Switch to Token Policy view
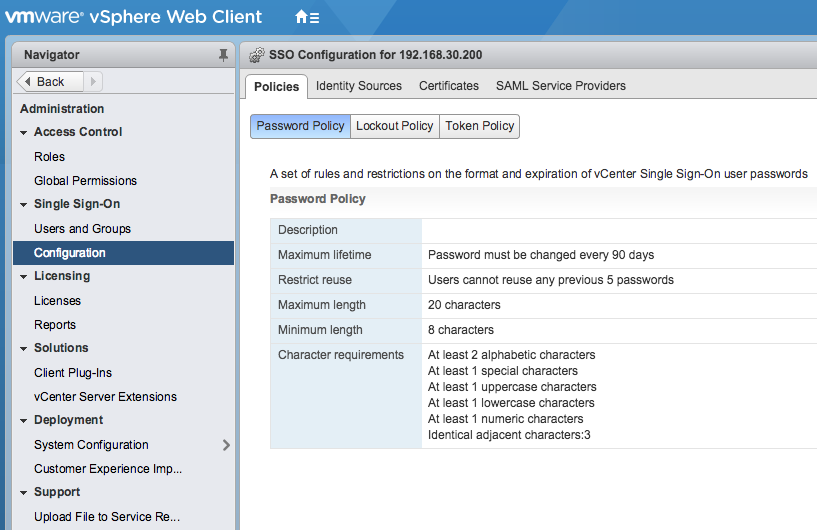 [x=479, y=126]
